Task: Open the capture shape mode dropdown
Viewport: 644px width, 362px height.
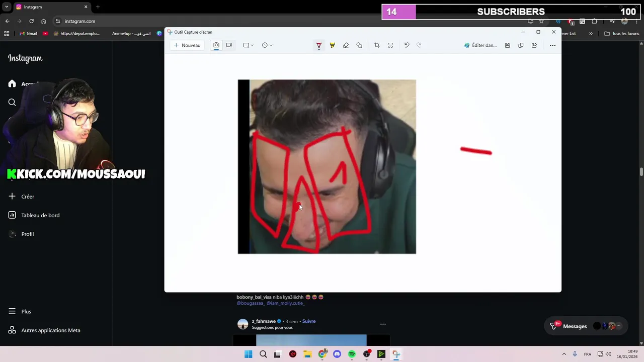Action: click(x=248, y=45)
